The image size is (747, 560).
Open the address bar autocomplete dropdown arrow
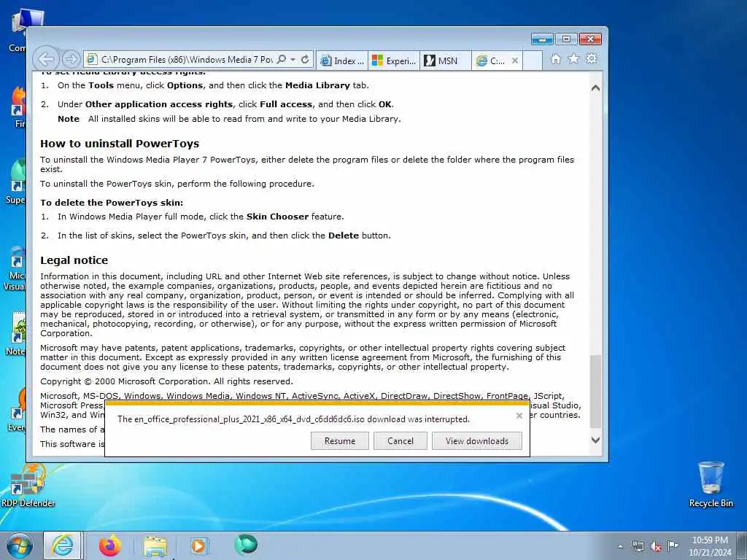point(293,60)
